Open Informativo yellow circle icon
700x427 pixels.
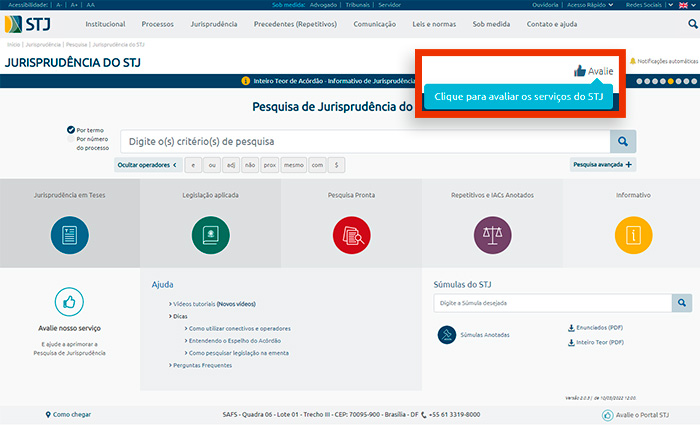point(633,235)
